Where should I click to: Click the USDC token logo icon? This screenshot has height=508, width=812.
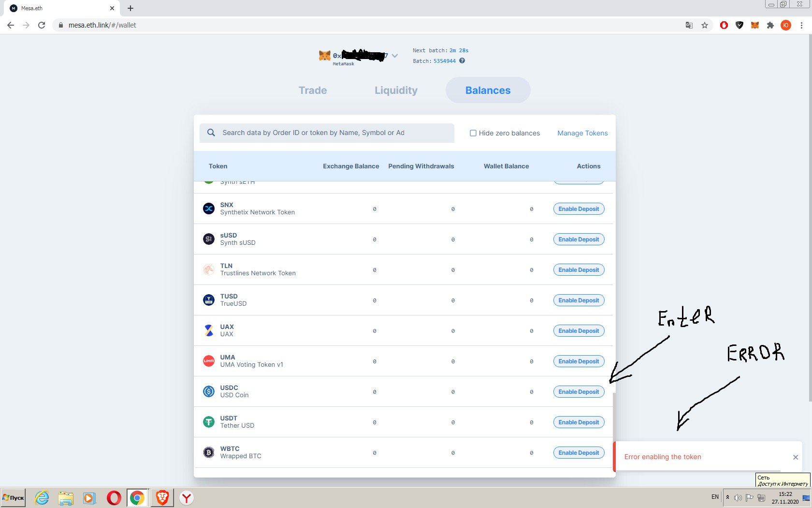[208, 391]
